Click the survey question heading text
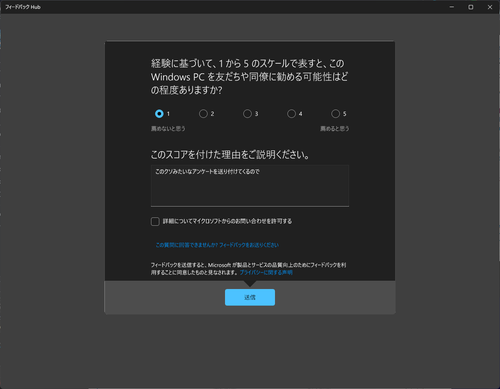 [x=249, y=77]
